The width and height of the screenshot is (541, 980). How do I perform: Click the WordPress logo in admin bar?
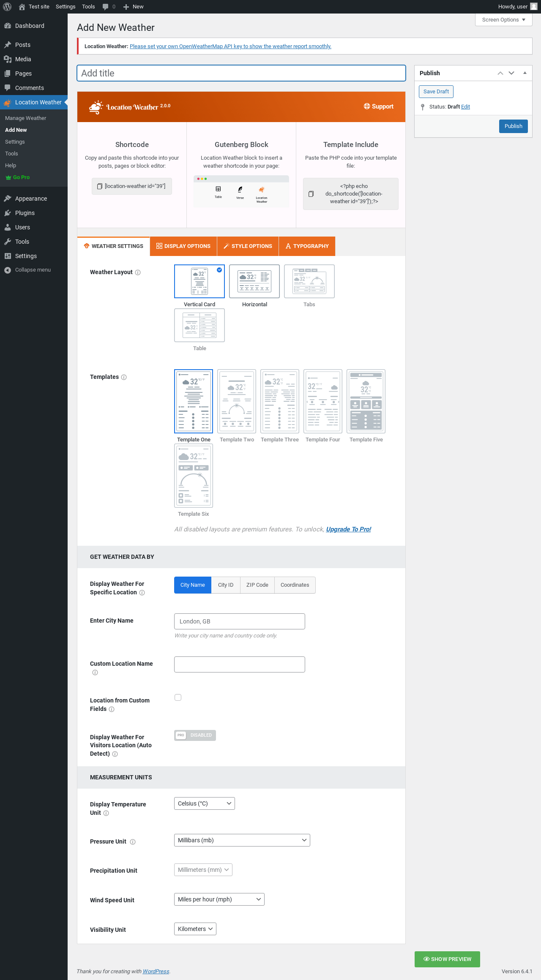click(x=7, y=7)
